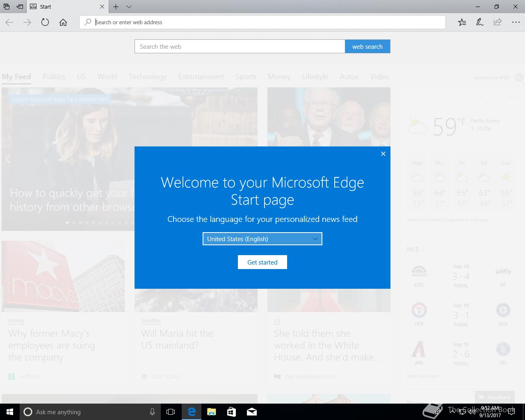Open the Favorites hub star icon
Screen dimensions: 525x420
(462, 22)
